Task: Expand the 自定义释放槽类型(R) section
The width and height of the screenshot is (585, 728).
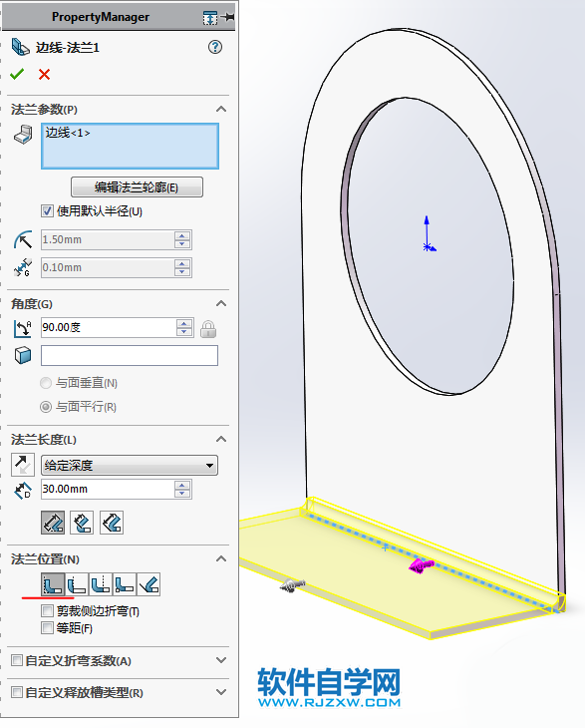Action: pyautogui.click(x=221, y=692)
